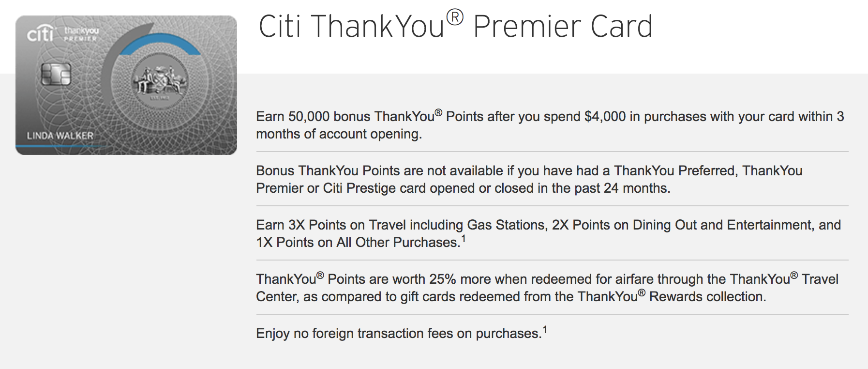Click the Citi ThankYou Premier card image
Viewport: 868px width, 369px height.
tap(126, 85)
